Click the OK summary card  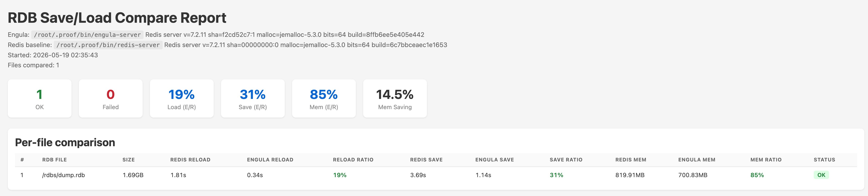coord(39,98)
